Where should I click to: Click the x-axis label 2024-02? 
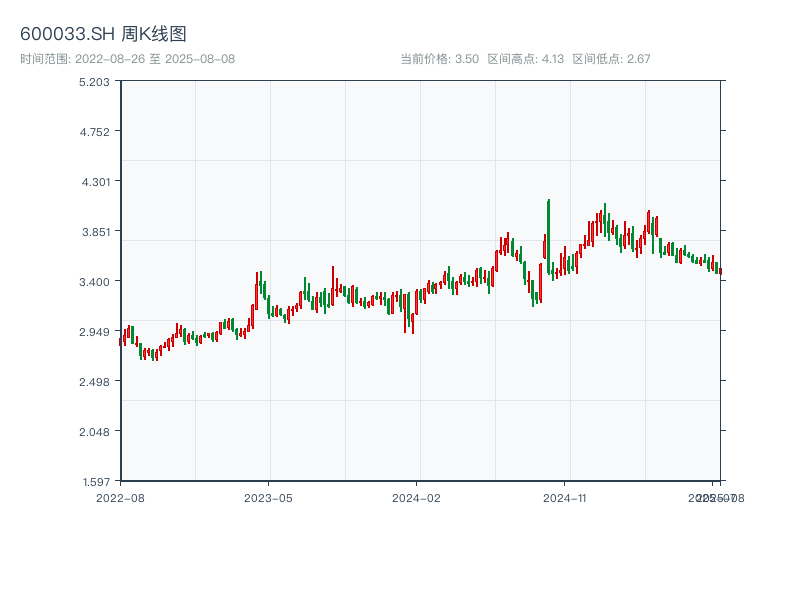416,498
